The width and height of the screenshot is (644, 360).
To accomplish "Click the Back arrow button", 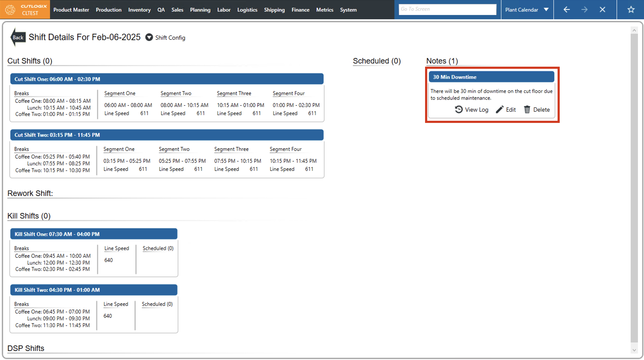I will pos(17,37).
